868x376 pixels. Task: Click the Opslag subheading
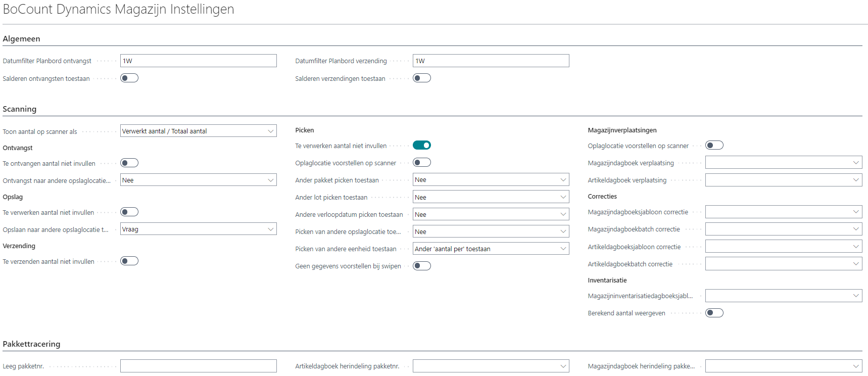(x=13, y=197)
